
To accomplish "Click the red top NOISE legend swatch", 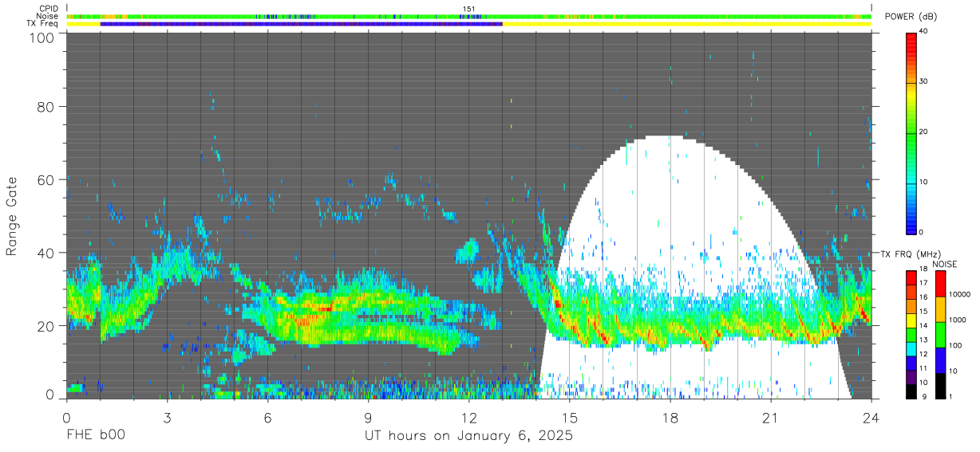I will (x=940, y=283).
